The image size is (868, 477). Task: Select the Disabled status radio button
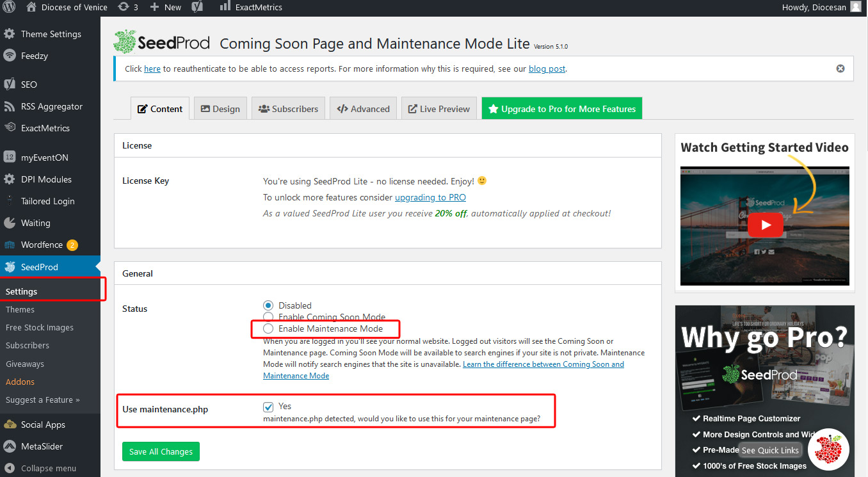[268, 305]
